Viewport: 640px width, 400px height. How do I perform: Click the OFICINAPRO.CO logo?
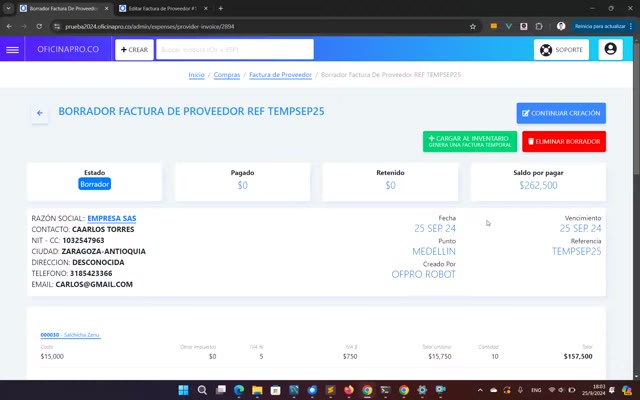68,49
